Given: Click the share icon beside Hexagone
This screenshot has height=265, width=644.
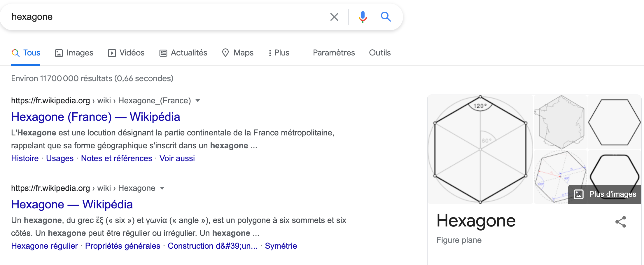Looking at the screenshot, I should click(620, 222).
